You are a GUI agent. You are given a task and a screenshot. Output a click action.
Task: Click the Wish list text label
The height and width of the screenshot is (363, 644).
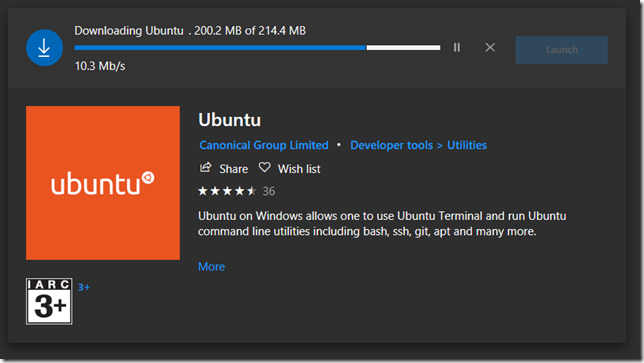point(299,169)
